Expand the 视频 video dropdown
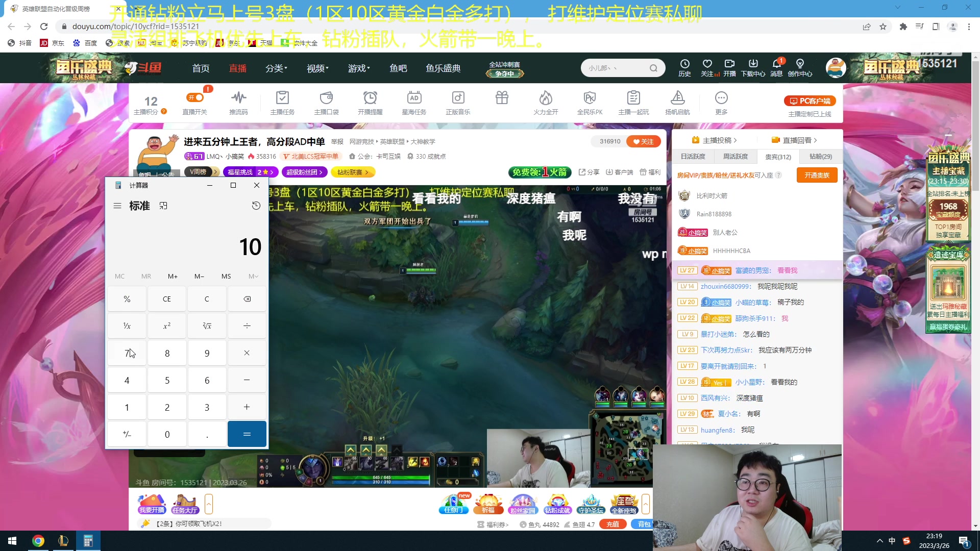The image size is (980, 551). 317,68
